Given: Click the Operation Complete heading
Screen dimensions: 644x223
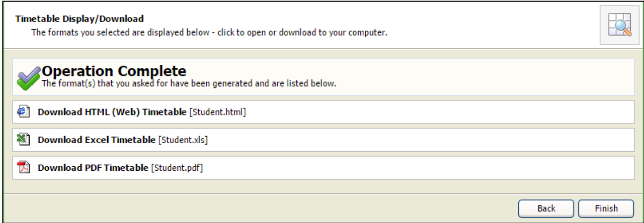Looking at the screenshot, I should (114, 71).
